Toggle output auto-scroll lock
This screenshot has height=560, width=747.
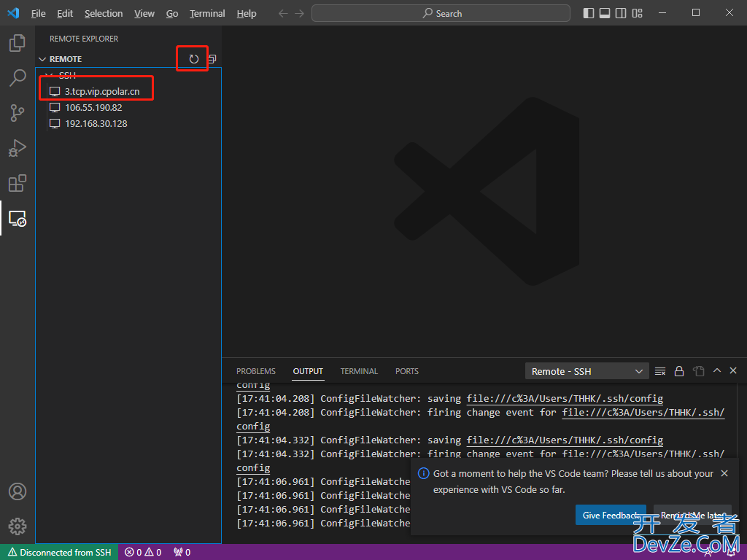click(679, 371)
